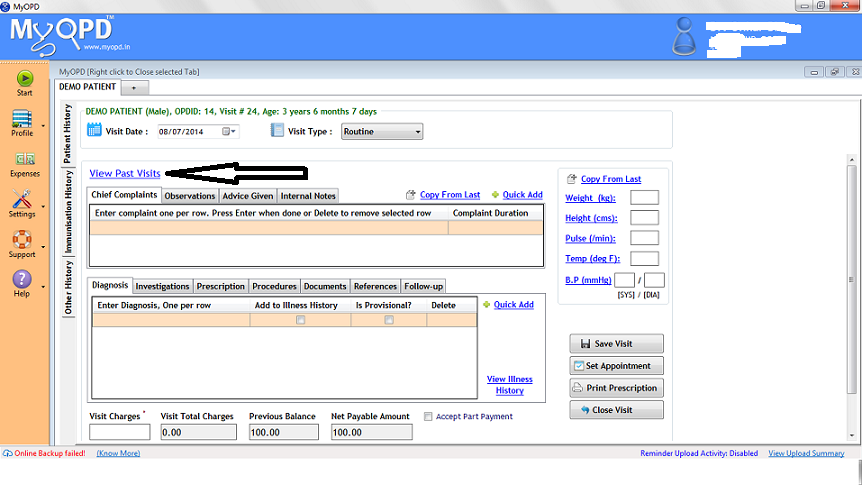Open the View Upload Summary link
Screen dimensions: 862x485
tap(806, 454)
